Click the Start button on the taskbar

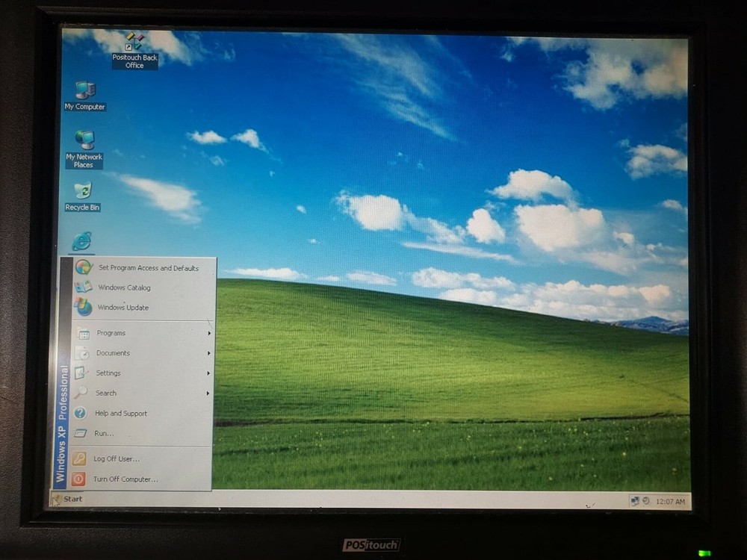coord(67,499)
